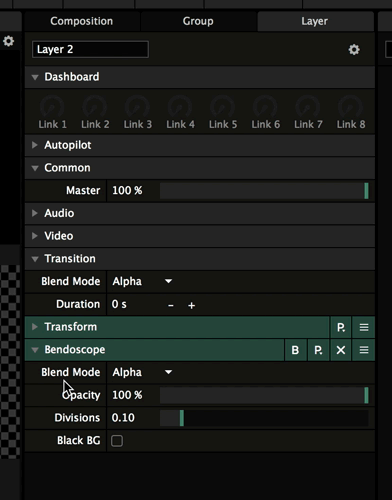Decrease Duration with the minus button
This screenshot has height=500, width=392.
tap(171, 305)
